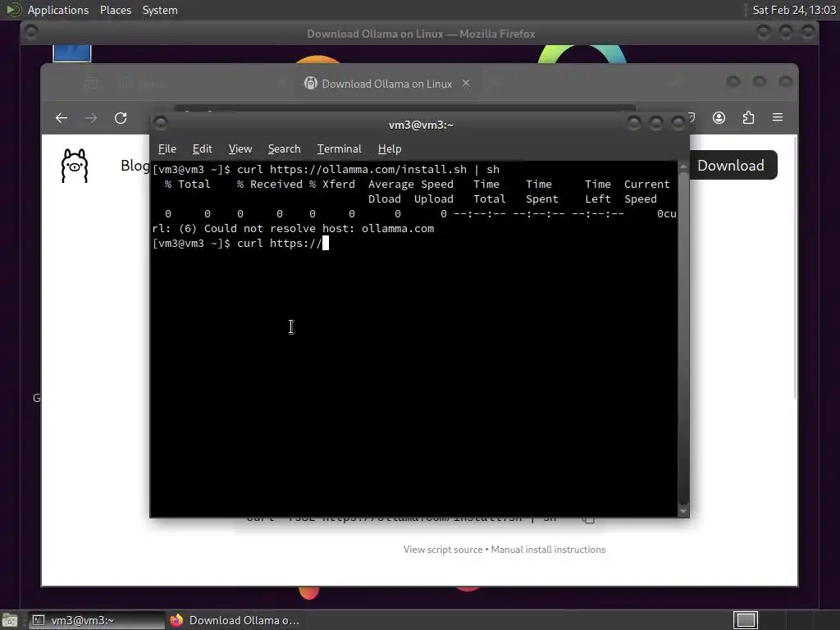
Task: Click show desktop icon in bottom panel
Action: [10, 620]
